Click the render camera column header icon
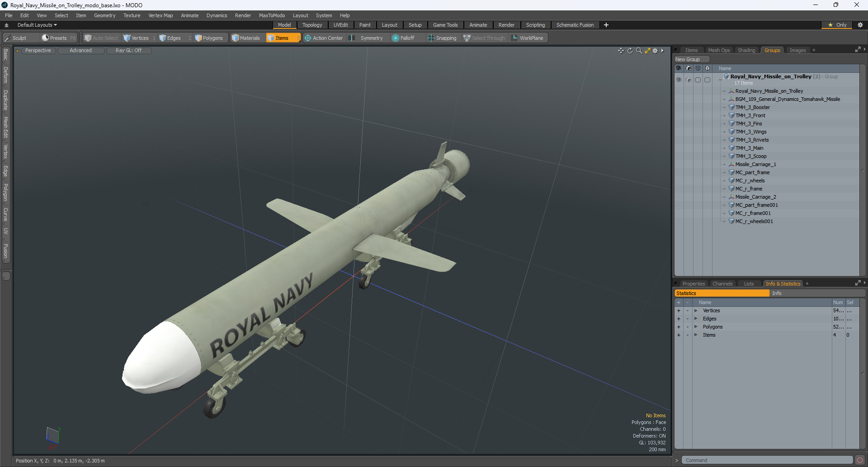The image size is (868, 467). (688, 68)
